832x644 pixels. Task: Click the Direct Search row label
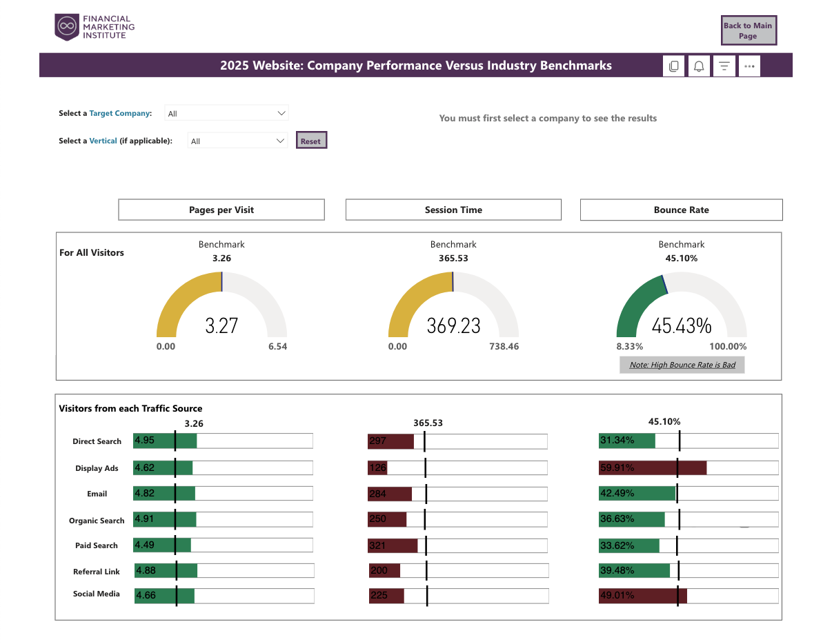97,441
